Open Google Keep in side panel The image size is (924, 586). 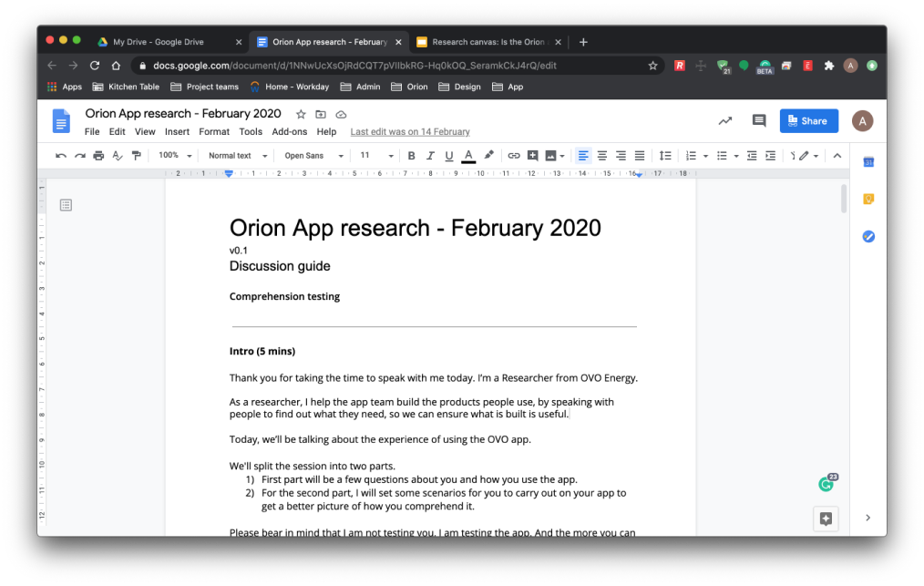tap(868, 199)
